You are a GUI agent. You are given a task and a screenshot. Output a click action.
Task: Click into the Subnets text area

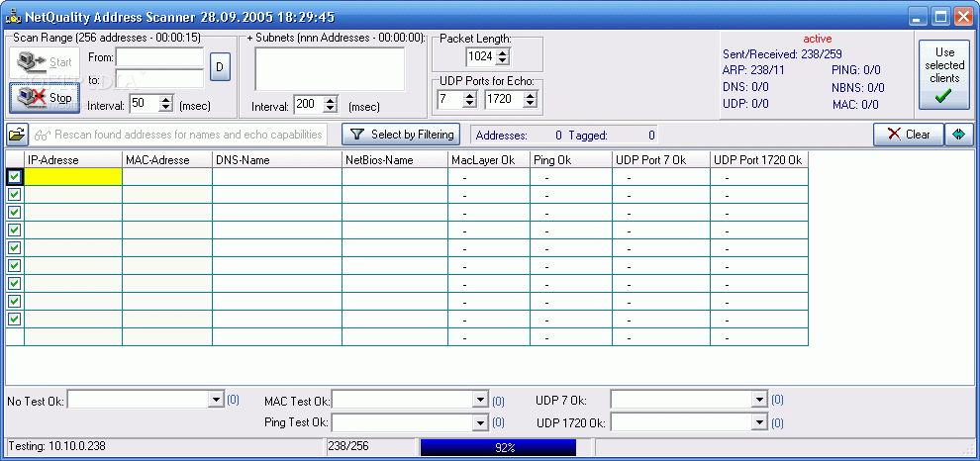pos(330,68)
